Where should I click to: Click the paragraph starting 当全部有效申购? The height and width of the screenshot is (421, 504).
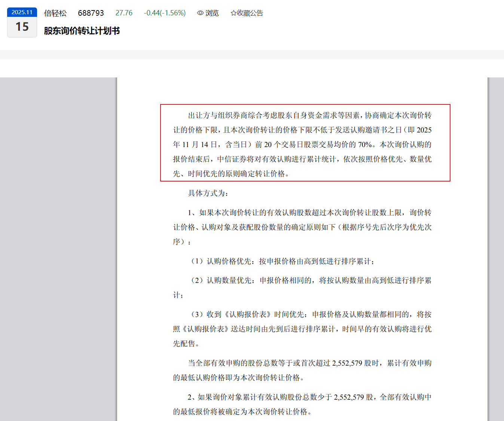[x=302, y=370]
